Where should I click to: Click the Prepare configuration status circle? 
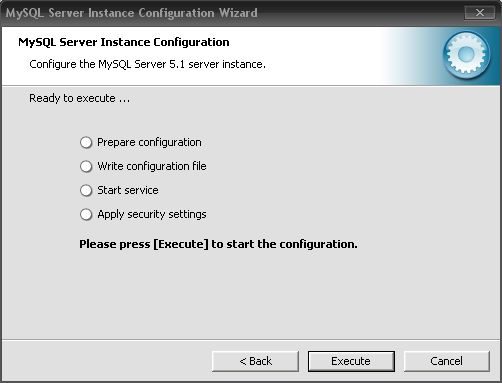[86, 142]
